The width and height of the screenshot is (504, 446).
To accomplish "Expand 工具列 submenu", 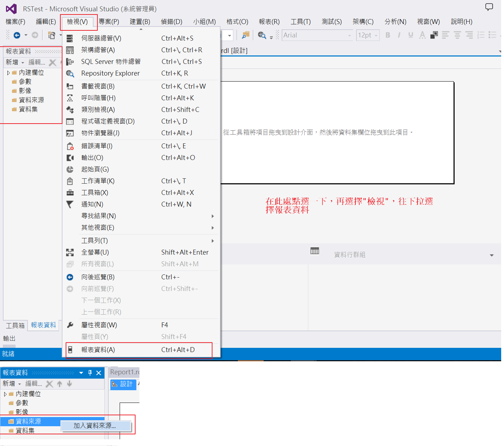I will coord(212,241).
